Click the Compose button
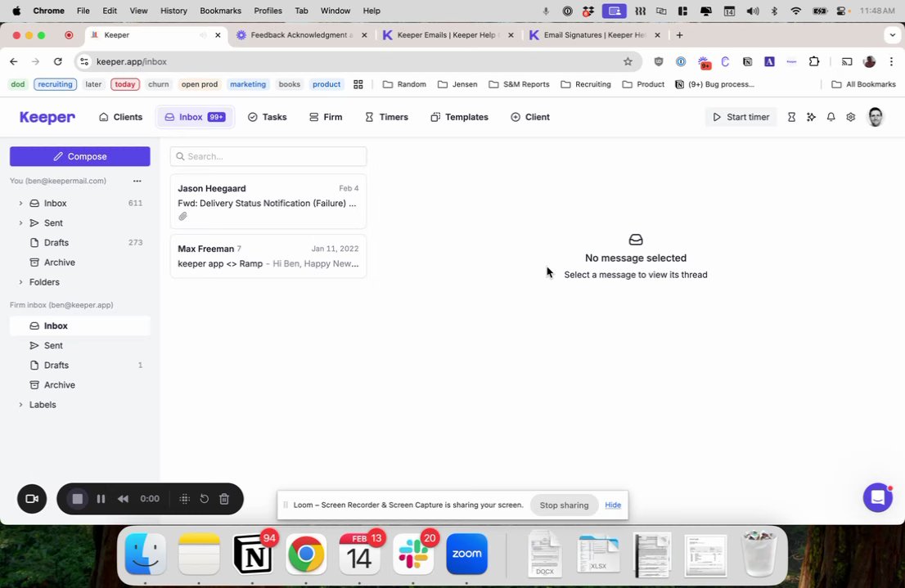 point(79,156)
